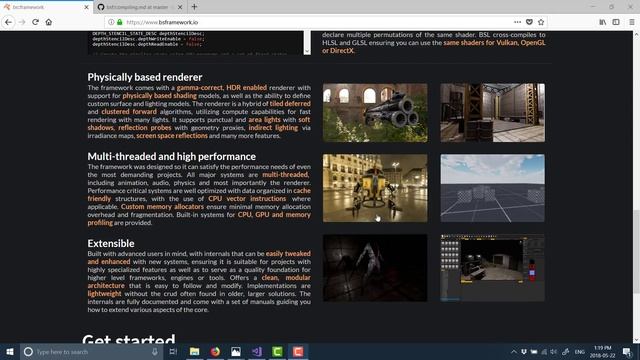
Task: Click the green secure connection padlock
Action: pos(120,22)
